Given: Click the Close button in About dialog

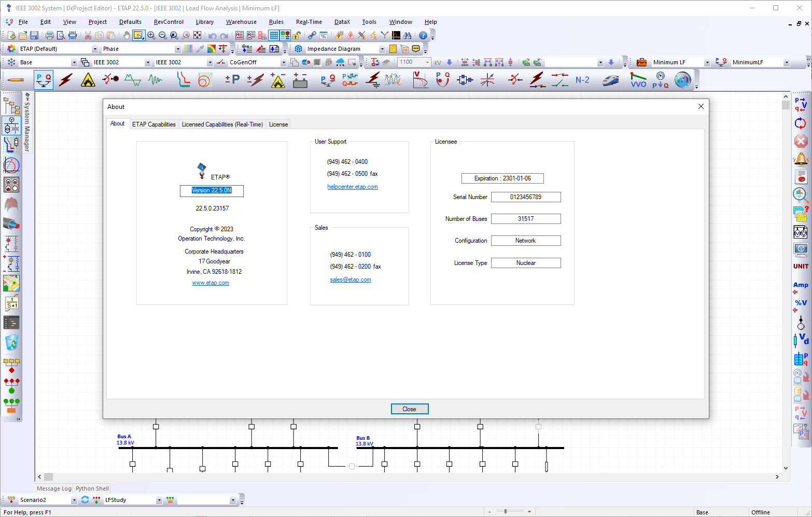Looking at the screenshot, I should click(x=410, y=409).
